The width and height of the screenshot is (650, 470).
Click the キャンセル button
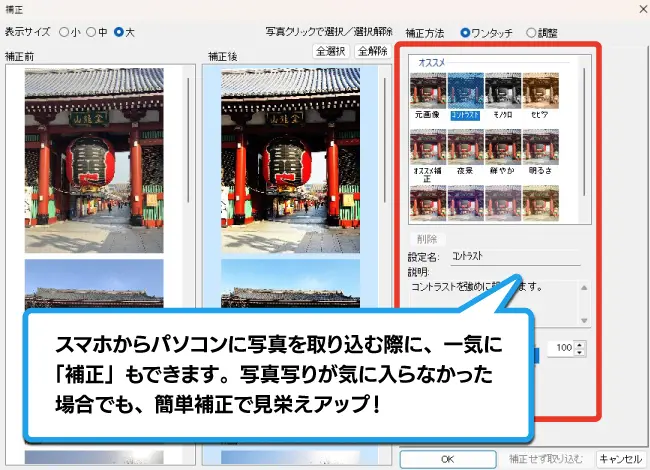[x=621, y=459]
